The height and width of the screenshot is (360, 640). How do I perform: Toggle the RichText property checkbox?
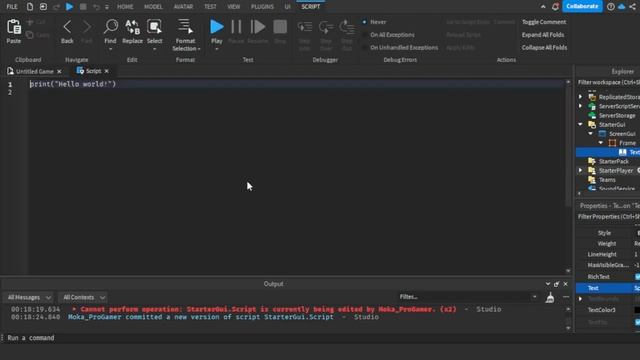pyautogui.click(x=637, y=277)
